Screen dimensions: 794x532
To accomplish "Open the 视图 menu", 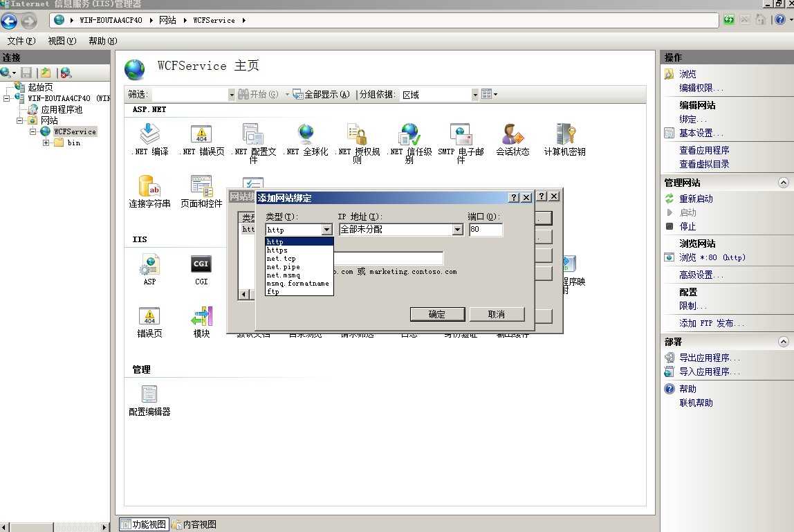I will click(62, 41).
